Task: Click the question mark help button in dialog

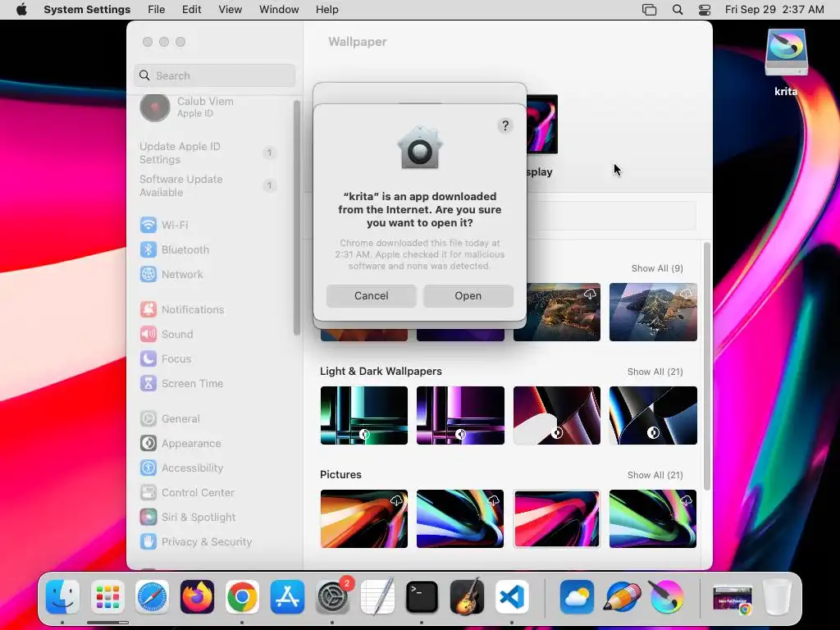Action: point(504,126)
